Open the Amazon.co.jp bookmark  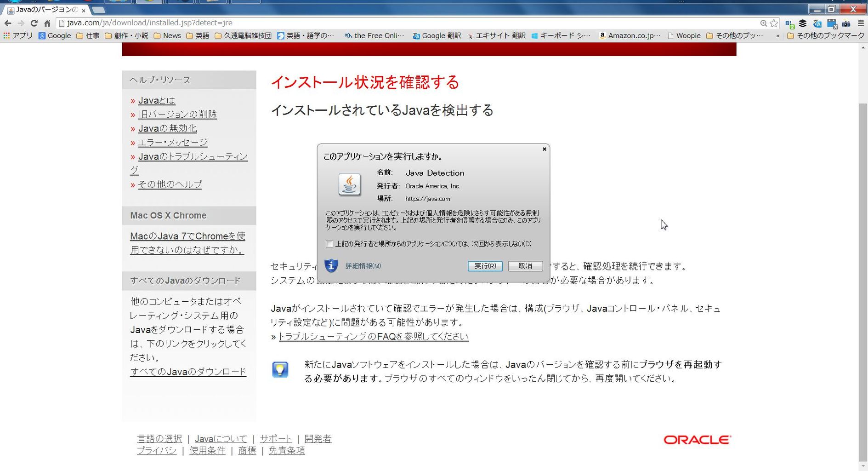(x=630, y=35)
